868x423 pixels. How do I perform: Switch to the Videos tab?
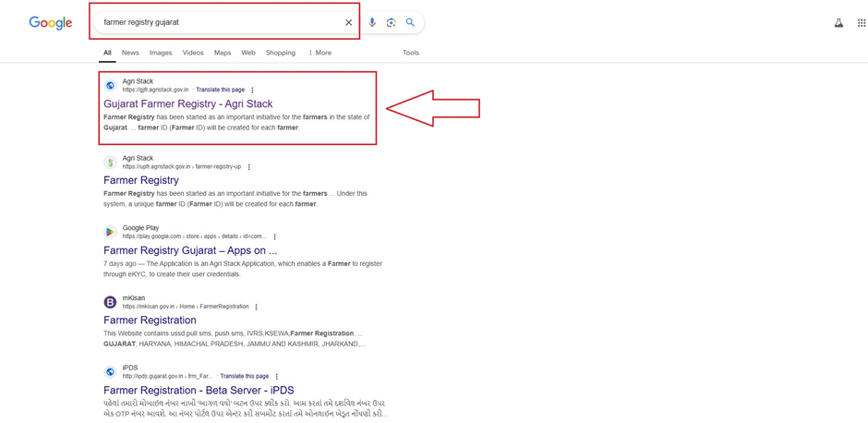pyautogui.click(x=193, y=53)
